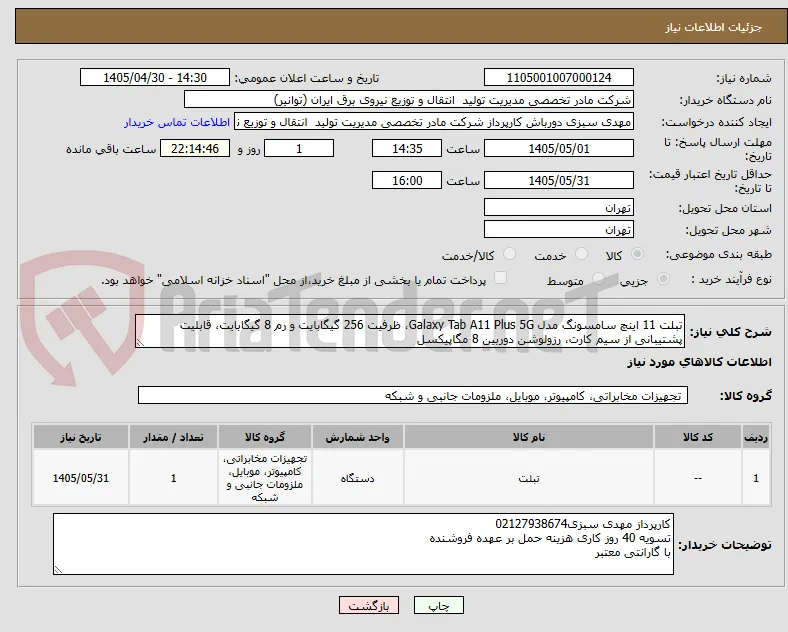
Task: Click the نام کالا column header
Action: (x=529, y=437)
